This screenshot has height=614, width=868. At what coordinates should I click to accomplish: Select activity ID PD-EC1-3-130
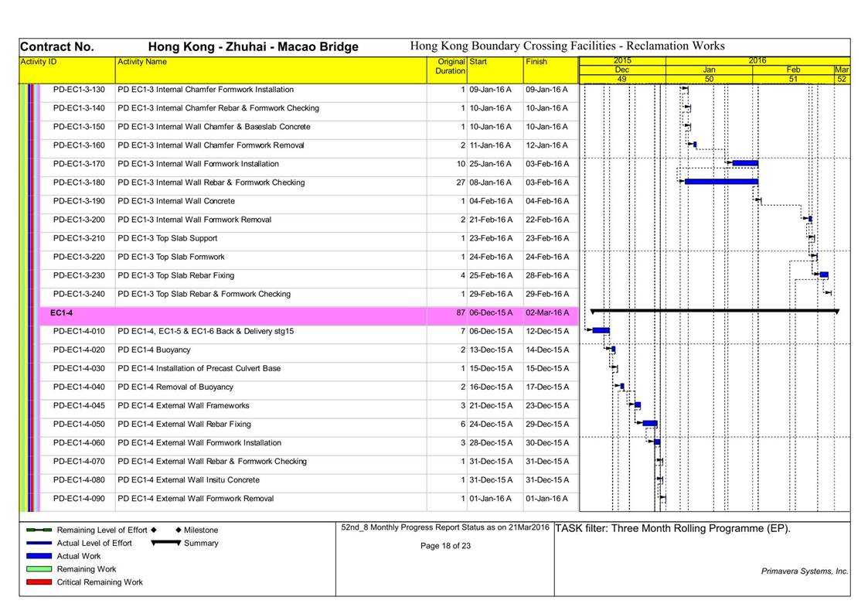click(x=79, y=90)
